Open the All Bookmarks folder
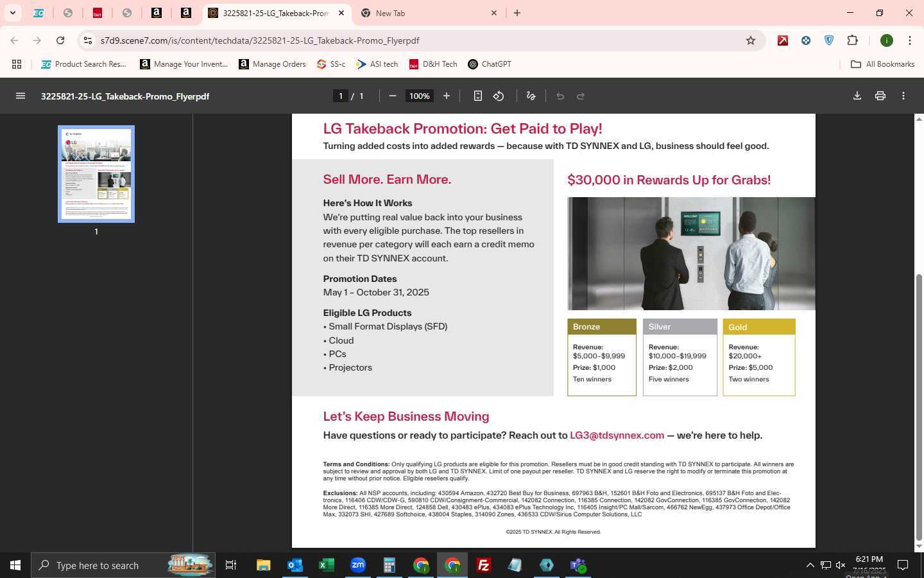Image resolution: width=924 pixels, height=578 pixels. tap(882, 64)
